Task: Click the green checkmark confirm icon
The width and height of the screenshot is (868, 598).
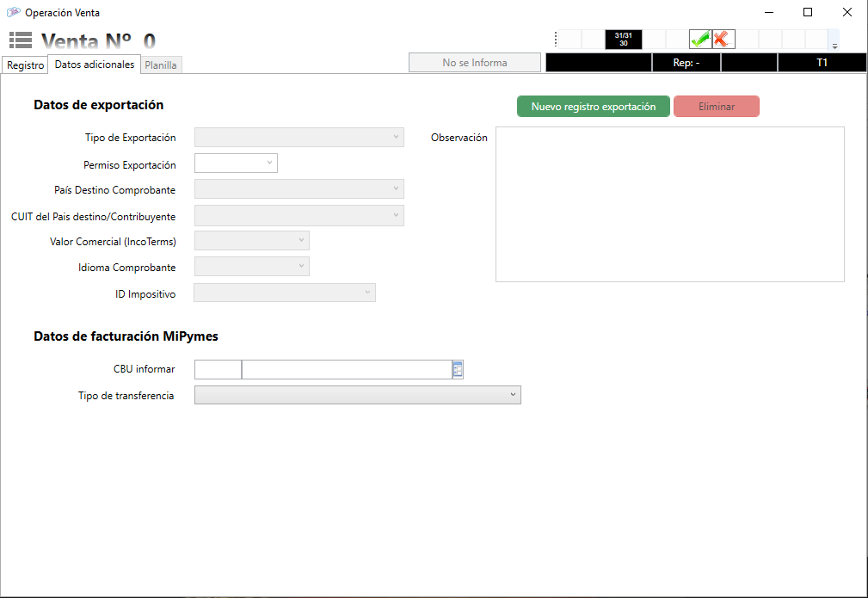Action: [x=700, y=40]
